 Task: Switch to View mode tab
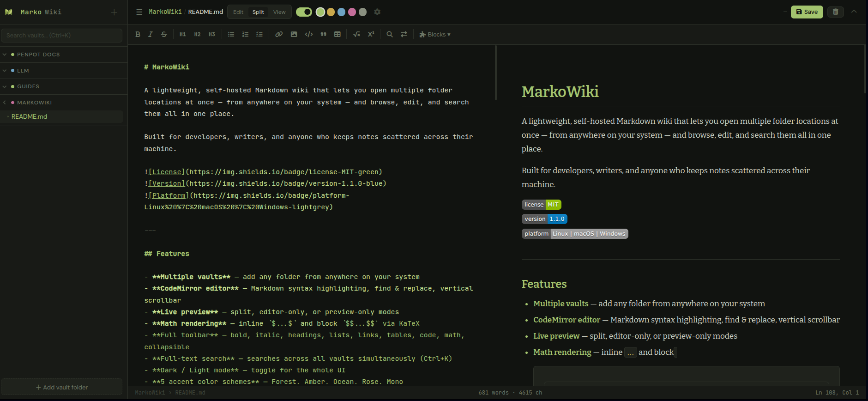pos(279,12)
